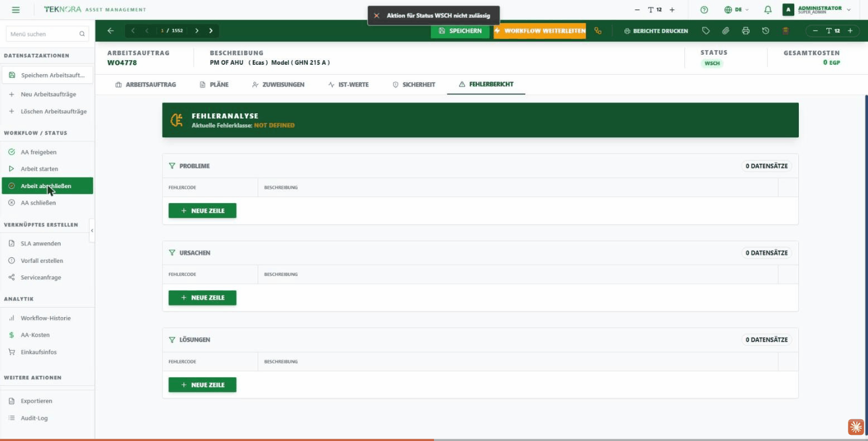Click Arbeit starten action
868x441 pixels.
pos(47,169)
